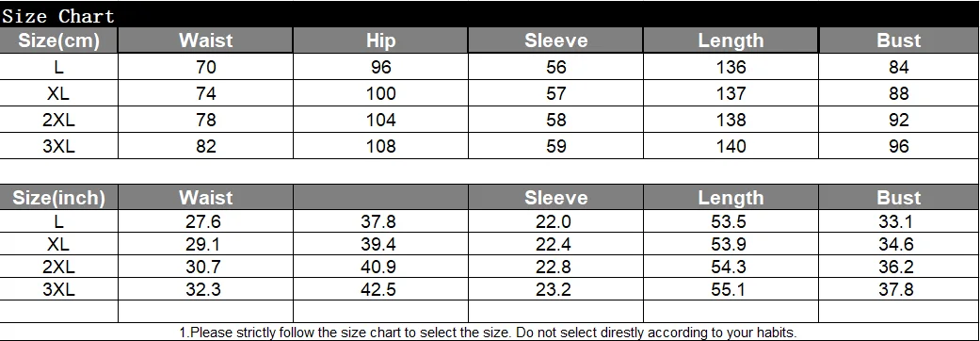Select the Hip column header

pyautogui.click(x=380, y=41)
